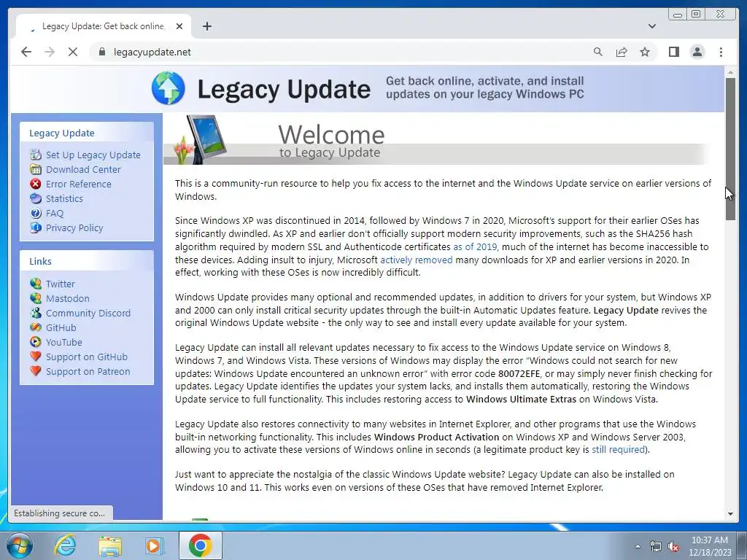Viewport: 747px width, 560px height.
Task: View site security lock information
Action: point(101,52)
